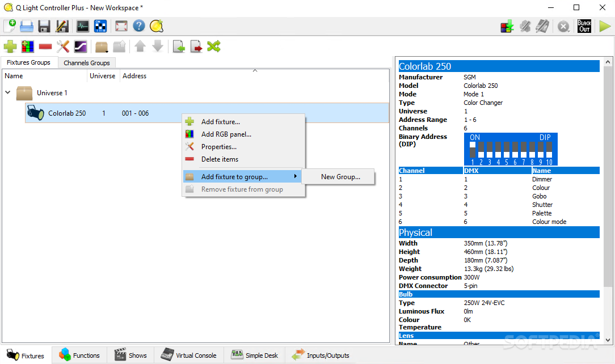Click the green plus Add fixture toolbar icon
The width and height of the screenshot is (615, 364).
[x=10, y=46]
